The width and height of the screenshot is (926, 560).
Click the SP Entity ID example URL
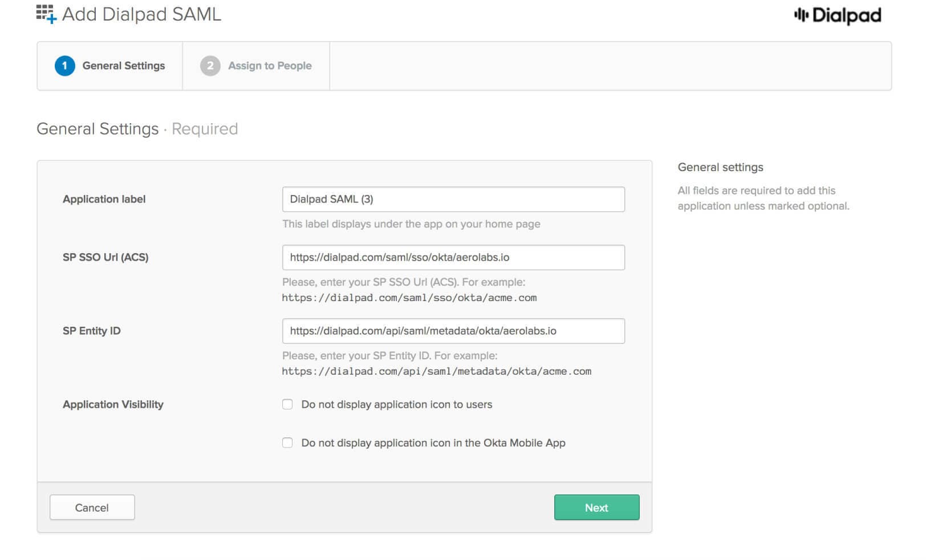[436, 371]
